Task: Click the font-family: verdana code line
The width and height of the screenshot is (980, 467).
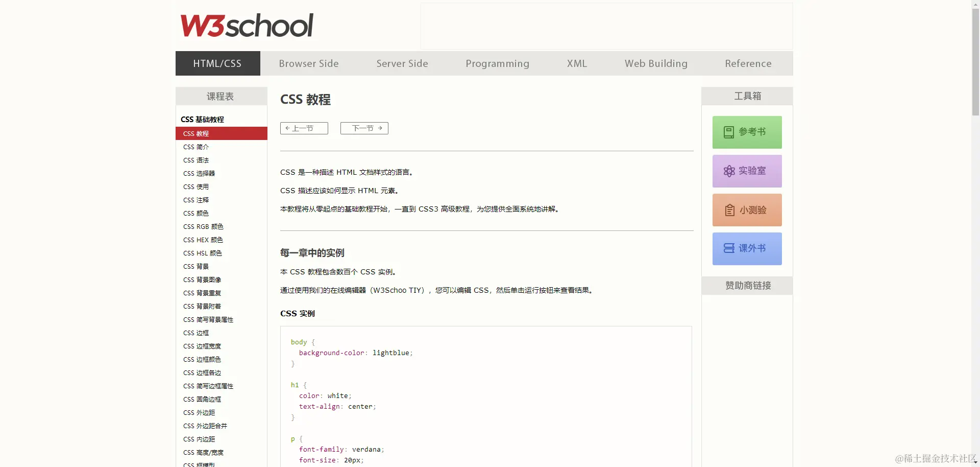Action: pyautogui.click(x=341, y=449)
